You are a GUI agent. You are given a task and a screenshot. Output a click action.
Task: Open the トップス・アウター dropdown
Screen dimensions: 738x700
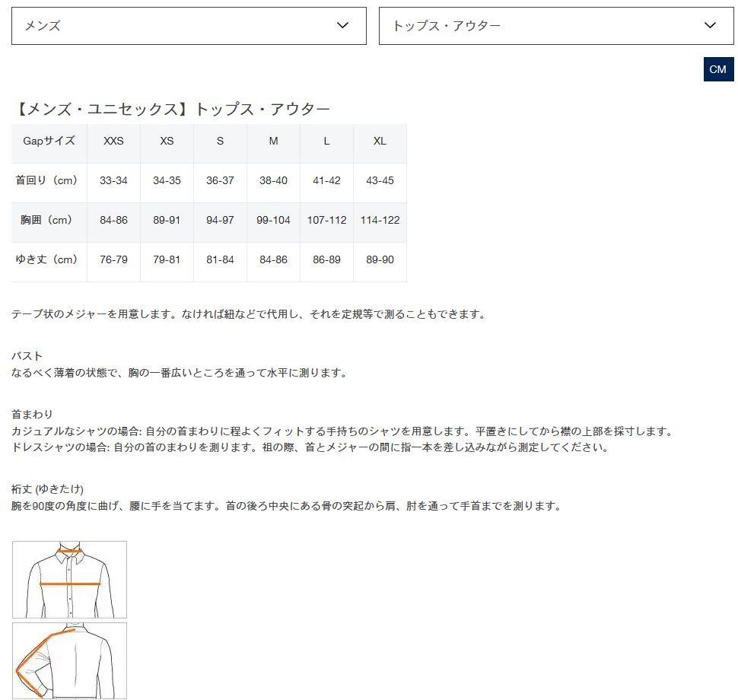556,26
